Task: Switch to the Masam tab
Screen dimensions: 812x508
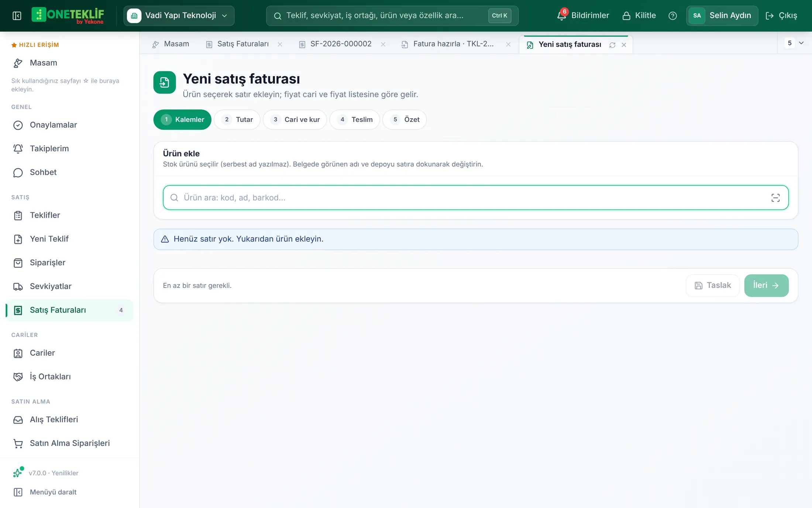Action: pos(171,44)
